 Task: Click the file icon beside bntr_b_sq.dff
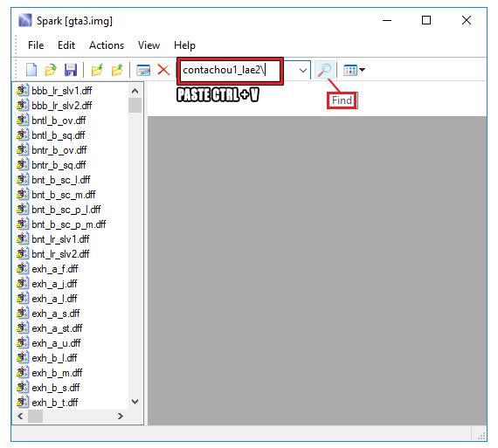(x=23, y=165)
